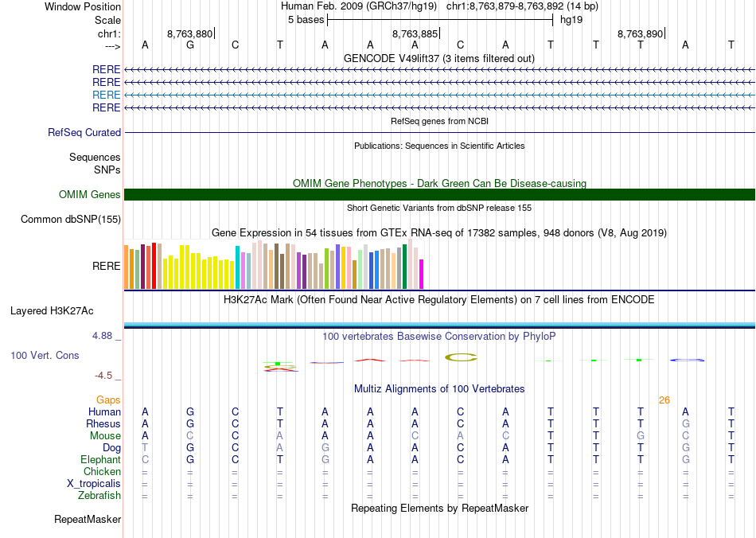This screenshot has width=756, height=538.
Task: Open 'Publications: Sequences in Scientific Articles' title
Action: tap(439, 146)
